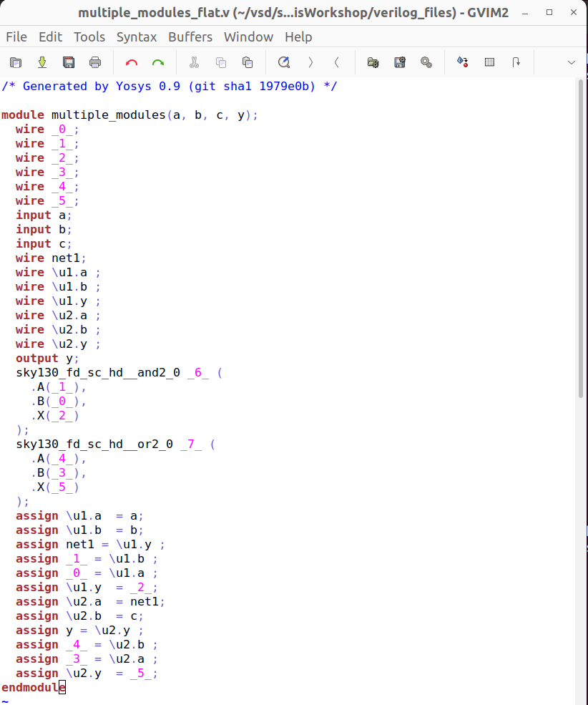Open a file using the toolbar icon
This screenshot has height=705, width=588.
(x=15, y=62)
